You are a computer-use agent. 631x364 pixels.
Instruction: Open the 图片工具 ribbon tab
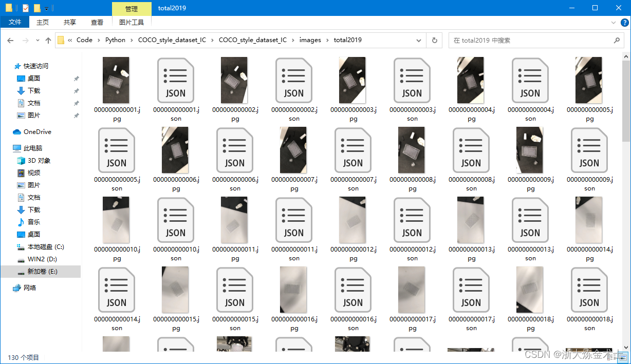coord(132,22)
